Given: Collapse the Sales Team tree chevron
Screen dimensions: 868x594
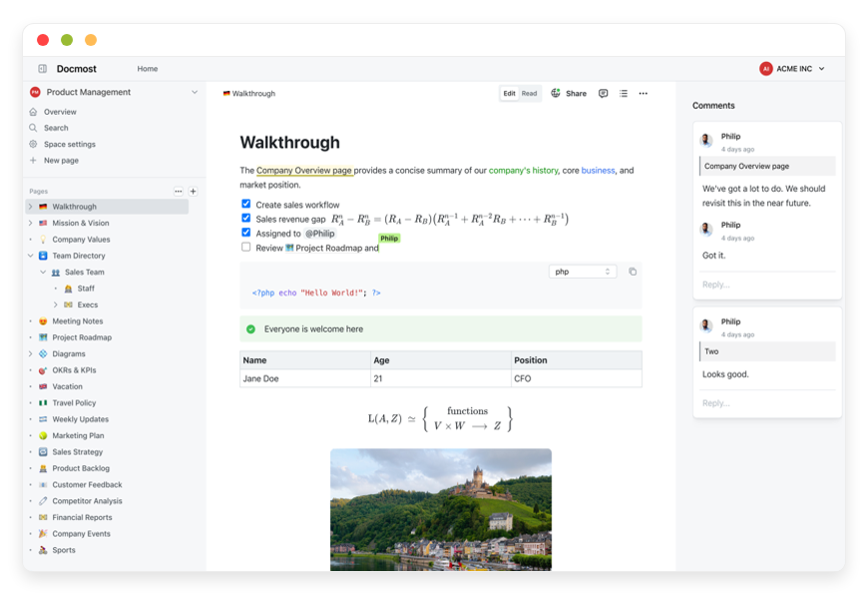Looking at the screenshot, I should 43,273.
